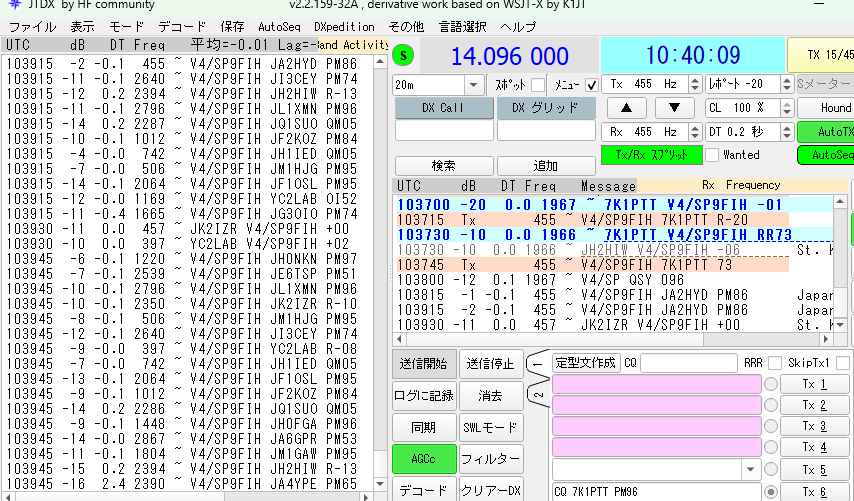Click the SWLモード button
854x501 pixels.
[491, 427]
